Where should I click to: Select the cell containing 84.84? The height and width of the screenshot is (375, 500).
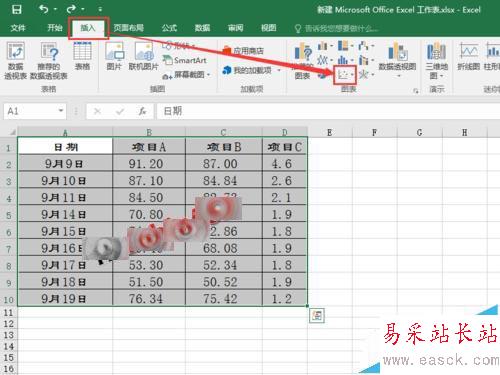pyautogui.click(x=224, y=181)
